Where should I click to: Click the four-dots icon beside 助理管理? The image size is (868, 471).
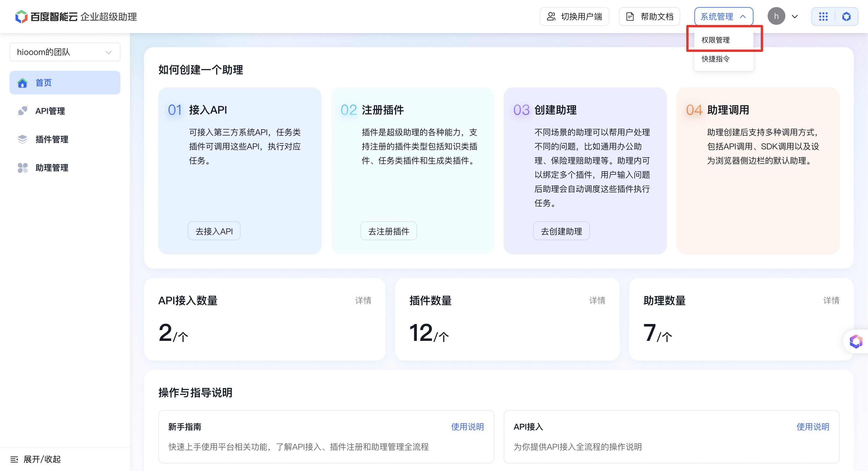(x=22, y=168)
